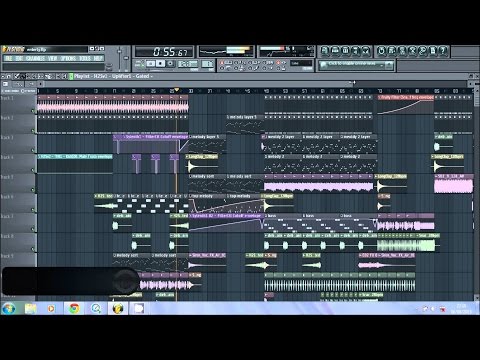This screenshot has width=480, height=360.
Task: Mute Track 4 with its green light
Action: point(33,170)
